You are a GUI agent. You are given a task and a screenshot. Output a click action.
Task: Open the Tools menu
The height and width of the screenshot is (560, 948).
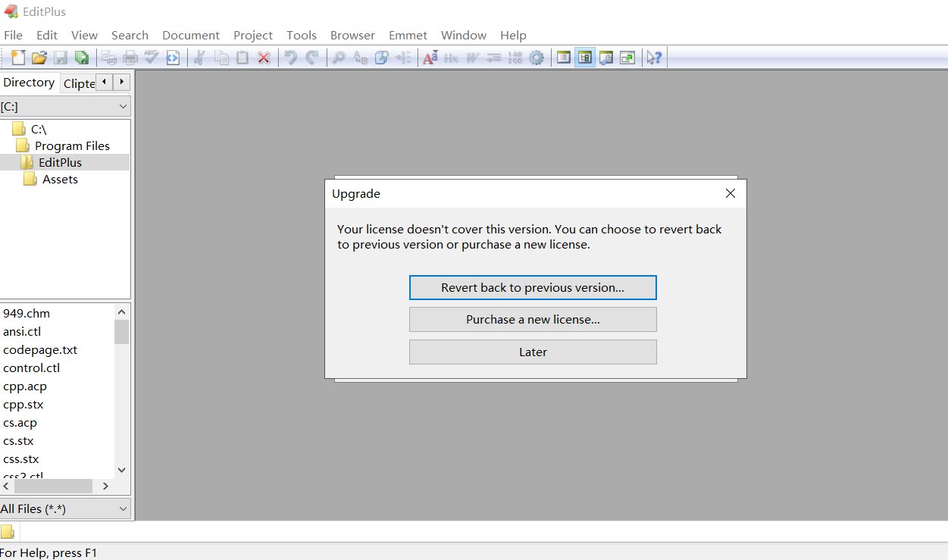pyautogui.click(x=302, y=35)
